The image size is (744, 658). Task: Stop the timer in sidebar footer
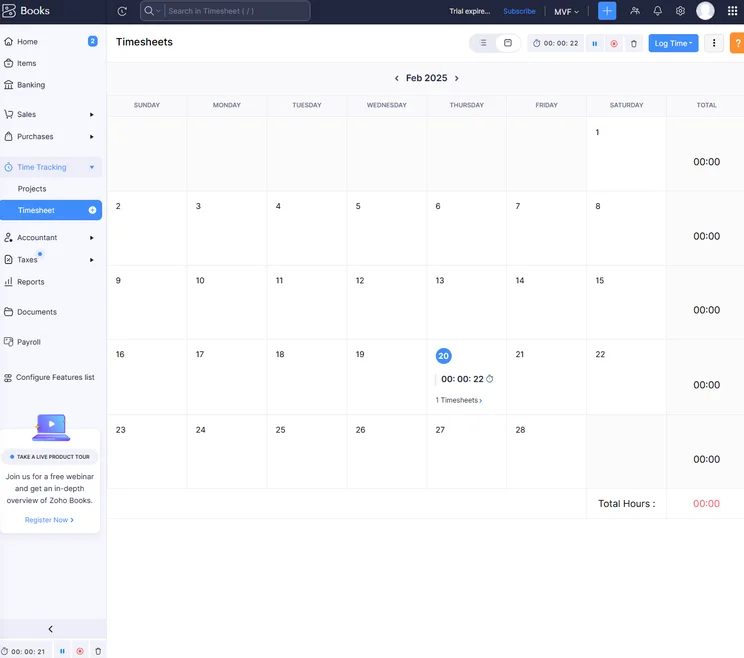[80, 651]
